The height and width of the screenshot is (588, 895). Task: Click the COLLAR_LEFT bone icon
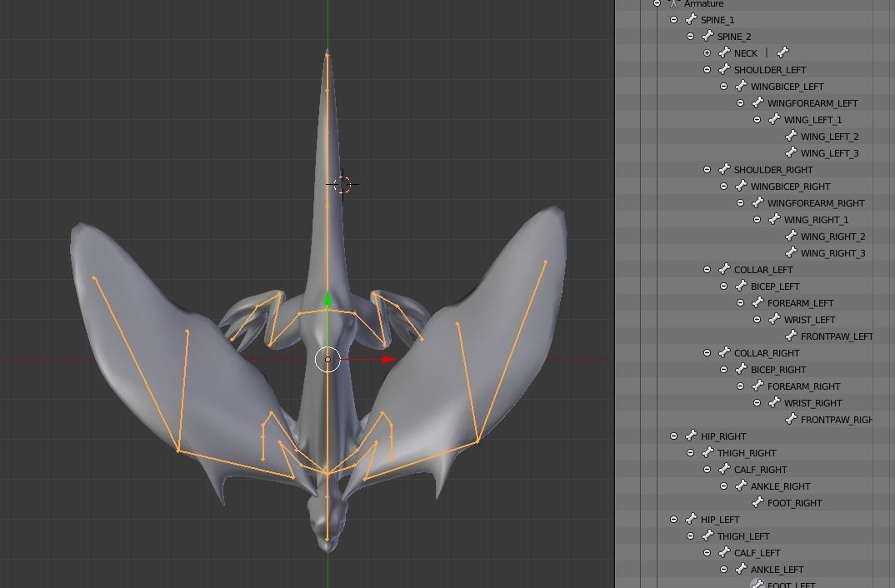724,269
